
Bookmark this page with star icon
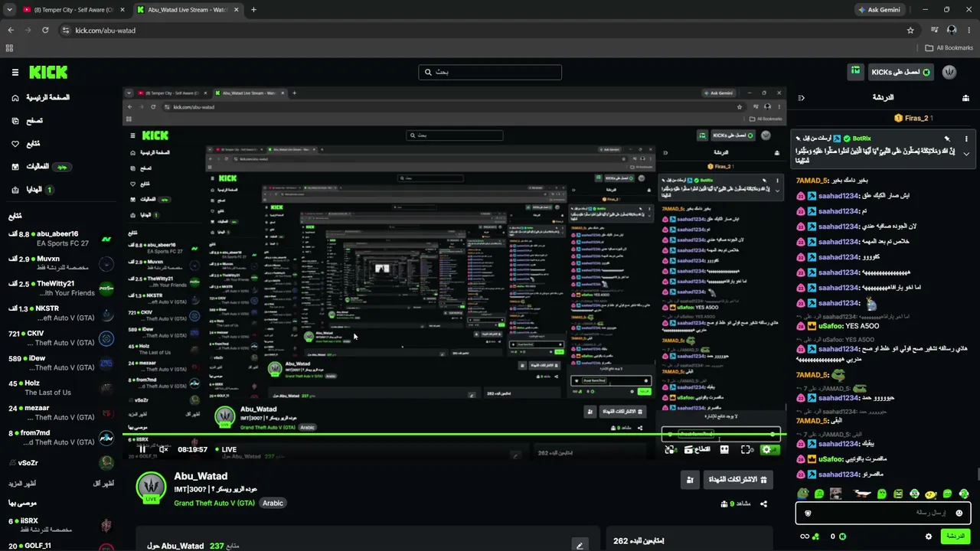click(x=910, y=31)
